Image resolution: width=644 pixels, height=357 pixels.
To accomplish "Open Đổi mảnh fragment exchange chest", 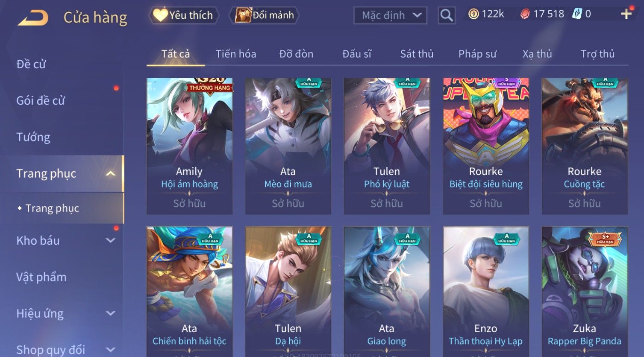I will pyautogui.click(x=264, y=15).
